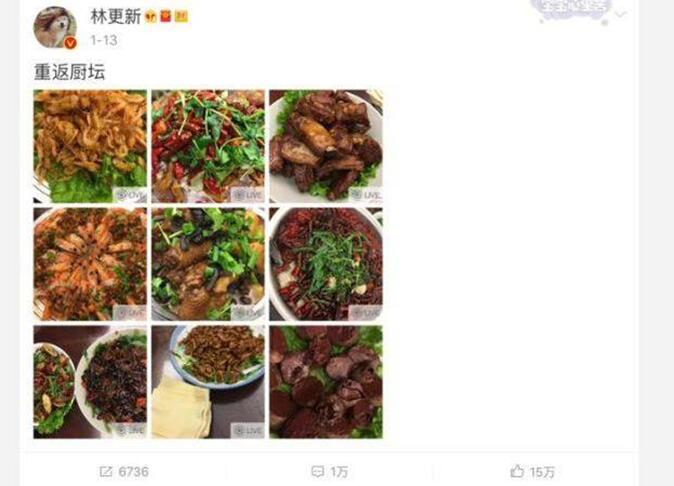
Task: Open the circular arranged shrimp plate photo
Action: click(x=90, y=264)
